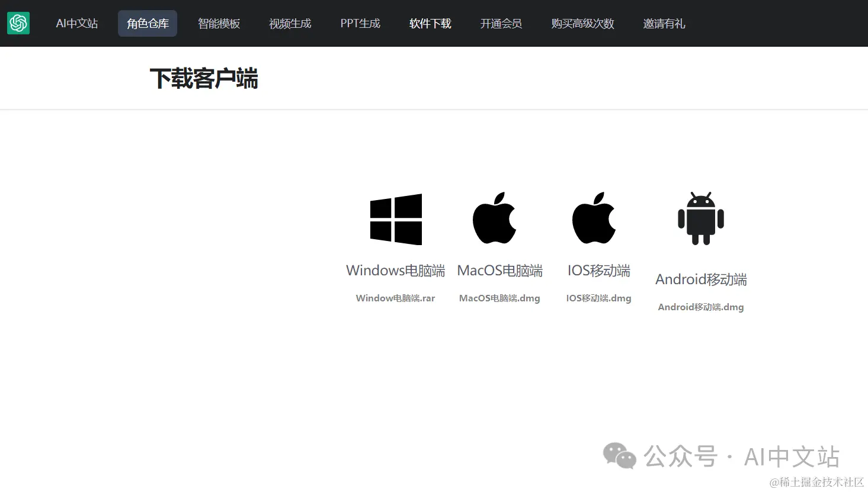
Task: Open the 开通会员 page
Action: pos(501,24)
